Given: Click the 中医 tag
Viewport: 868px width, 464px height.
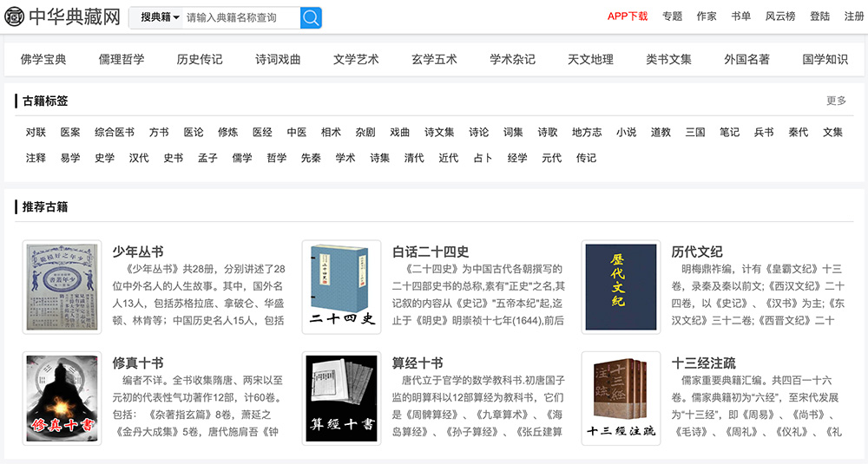Looking at the screenshot, I should [297, 132].
